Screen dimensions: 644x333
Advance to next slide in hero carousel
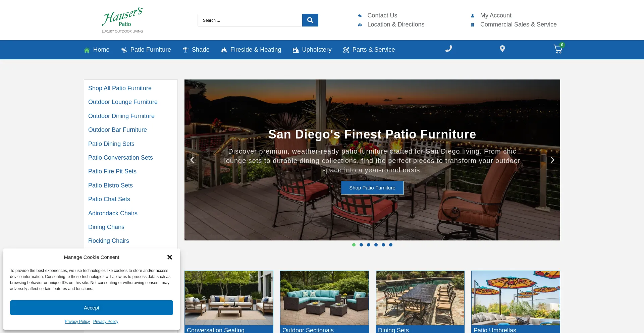tap(552, 160)
